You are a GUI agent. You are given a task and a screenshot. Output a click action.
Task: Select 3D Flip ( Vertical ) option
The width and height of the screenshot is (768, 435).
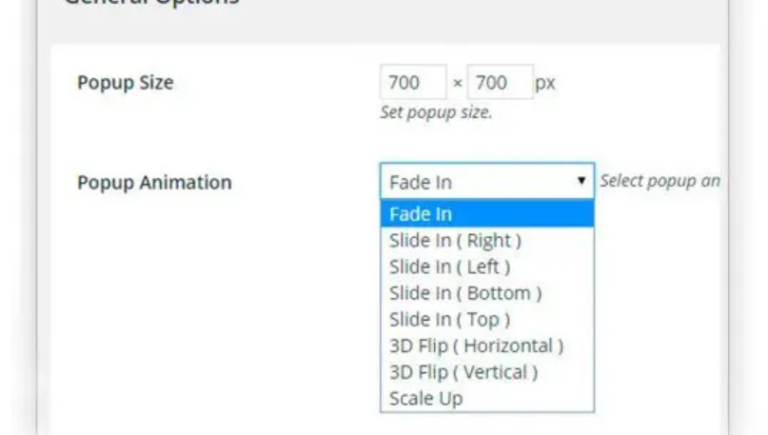tap(463, 372)
